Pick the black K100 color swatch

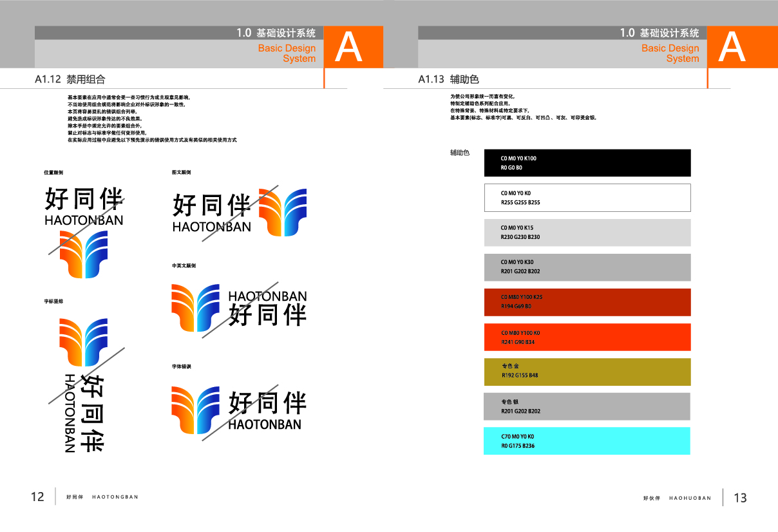click(587, 163)
